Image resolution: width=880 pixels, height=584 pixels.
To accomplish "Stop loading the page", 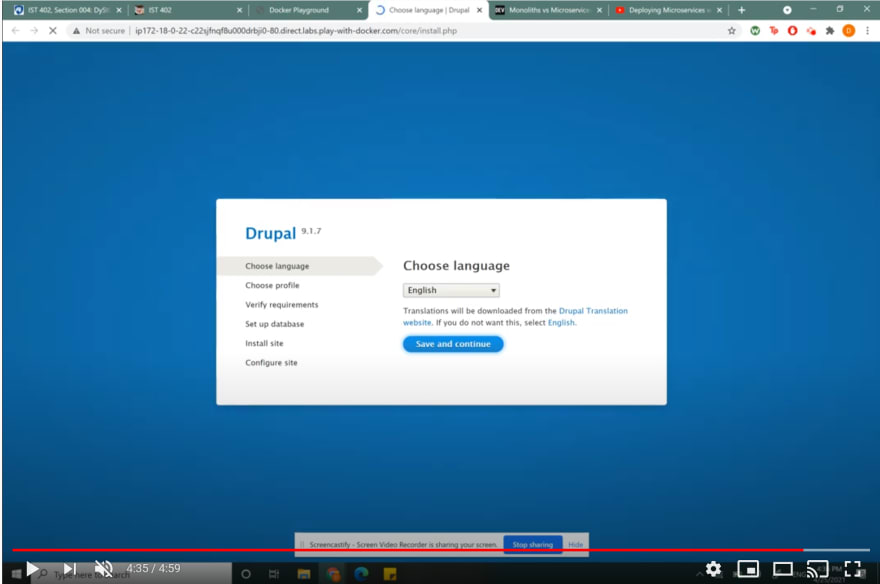I will point(53,31).
